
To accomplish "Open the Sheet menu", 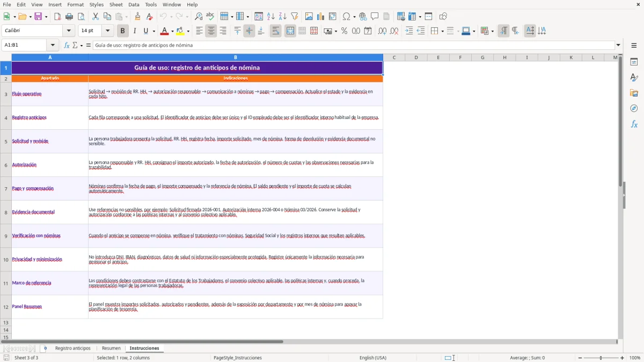I will click(x=116, y=4).
